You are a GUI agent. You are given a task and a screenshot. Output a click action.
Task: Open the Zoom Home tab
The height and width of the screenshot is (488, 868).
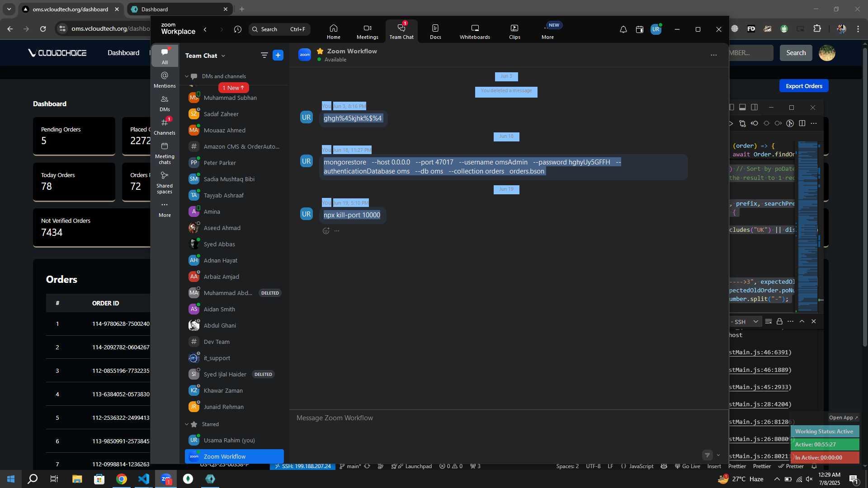(x=333, y=32)
